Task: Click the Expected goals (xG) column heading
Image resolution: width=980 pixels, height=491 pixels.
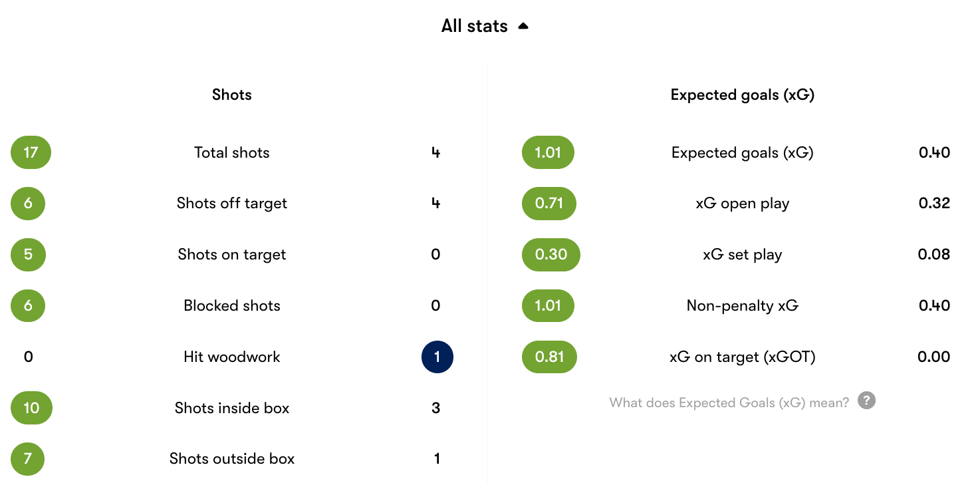Action: [x=743, y=94]
